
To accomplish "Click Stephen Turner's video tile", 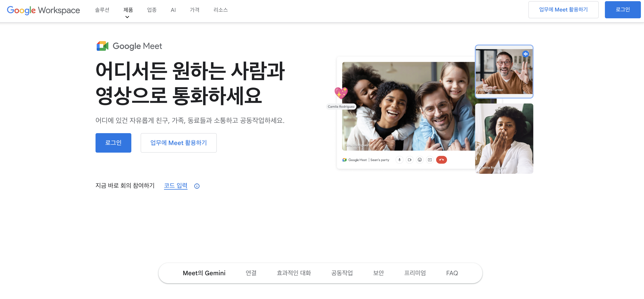I will click(504, 71).
